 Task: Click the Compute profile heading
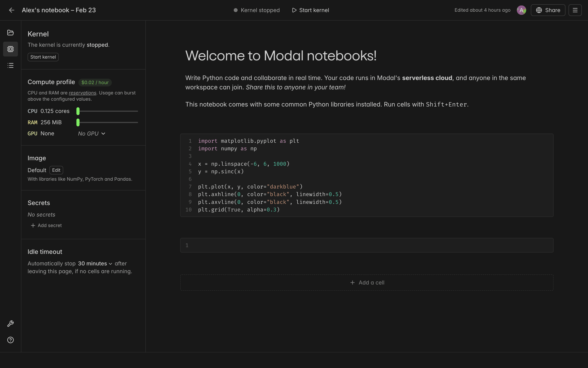point(51,82)
